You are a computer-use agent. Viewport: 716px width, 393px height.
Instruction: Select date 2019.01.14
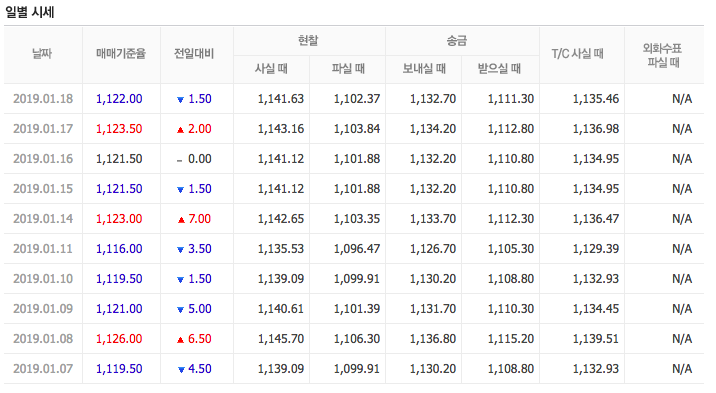[43, 219]
